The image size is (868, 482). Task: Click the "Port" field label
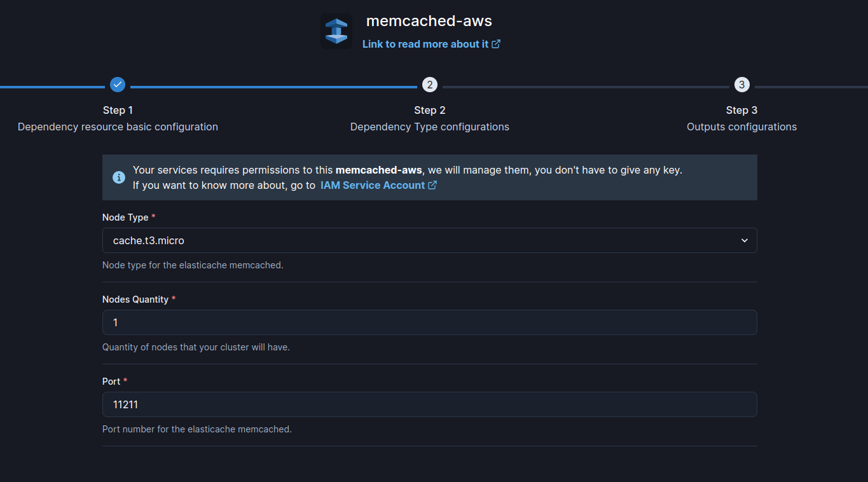click(111, 382)
